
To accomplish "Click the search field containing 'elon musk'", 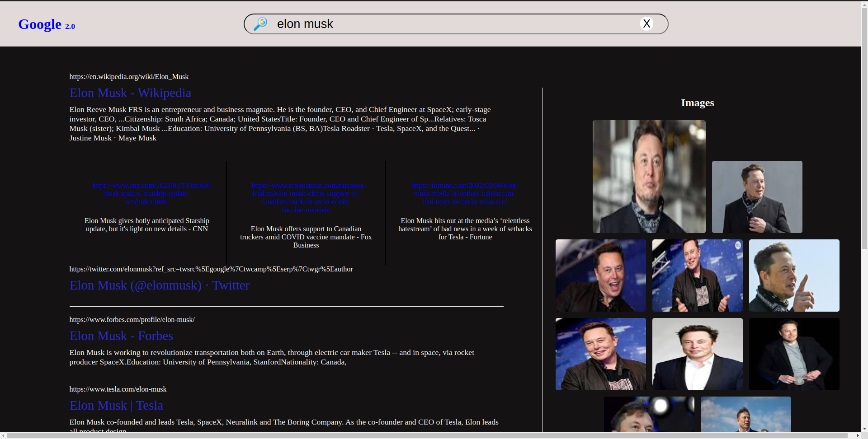I will tap(456, 24).
